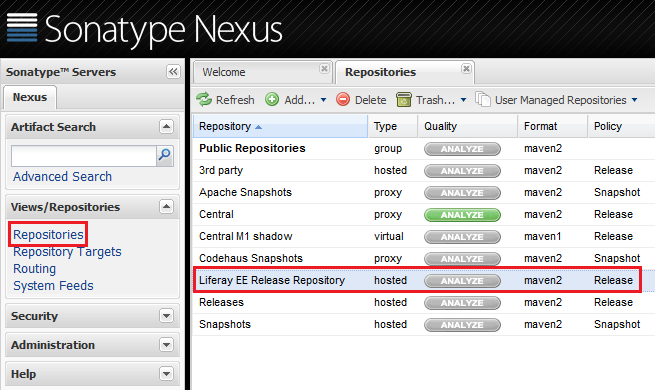Click ANALYZE button for Public Repositories
This screenshot has height=390, width=655.
click(462, 149)
